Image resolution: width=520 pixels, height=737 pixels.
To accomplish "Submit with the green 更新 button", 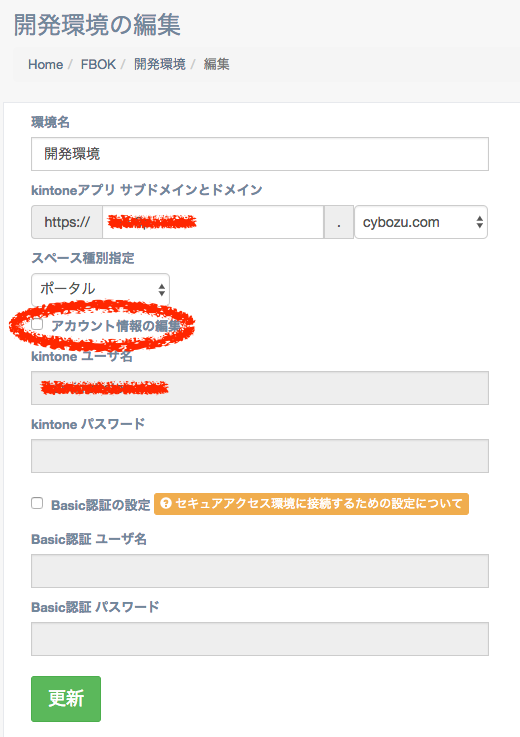I will point(66,698).
